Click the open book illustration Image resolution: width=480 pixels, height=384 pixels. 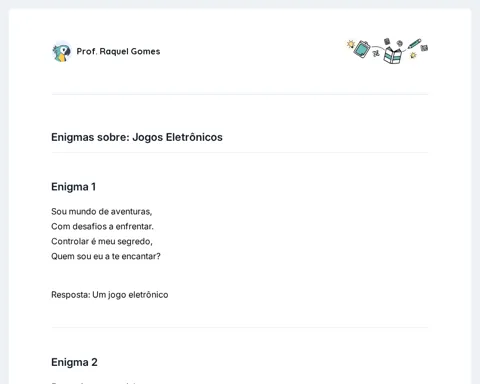click(392, 55)
